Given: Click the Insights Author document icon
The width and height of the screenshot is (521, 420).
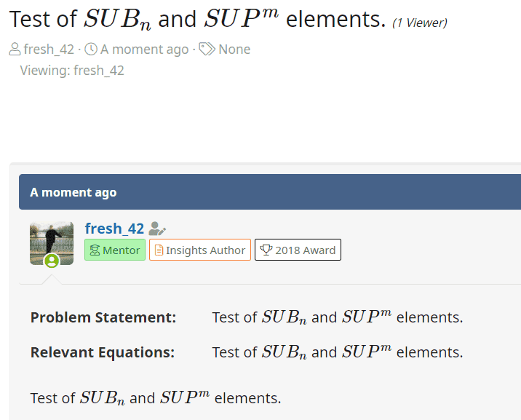Looking at the screenshot, I should (159, 250).
